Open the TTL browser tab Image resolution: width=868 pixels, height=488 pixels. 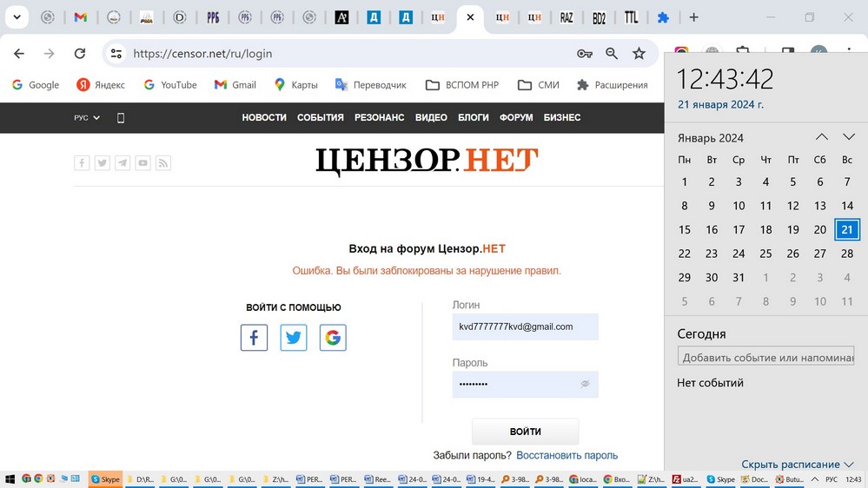click(x=631, y=17)
